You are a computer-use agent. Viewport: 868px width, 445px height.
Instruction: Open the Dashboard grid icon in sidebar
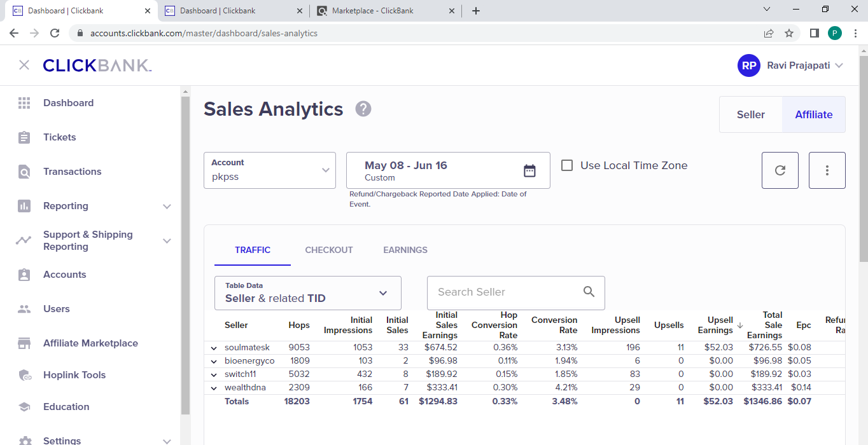click(x=24, y=103)
